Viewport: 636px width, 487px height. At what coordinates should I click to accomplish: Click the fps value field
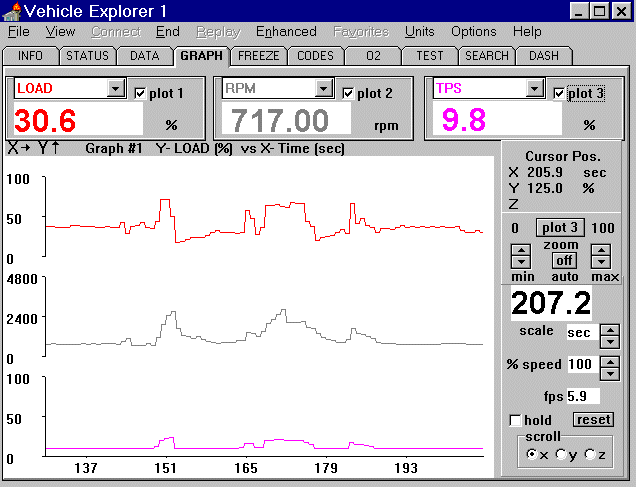point(583,396)
